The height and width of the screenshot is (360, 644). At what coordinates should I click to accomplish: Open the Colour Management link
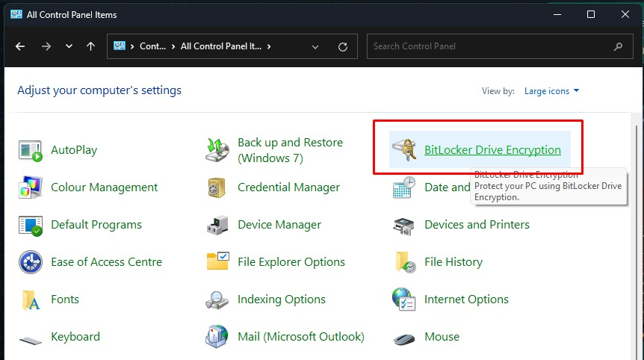pyautogui.click(x=105, y=187)
